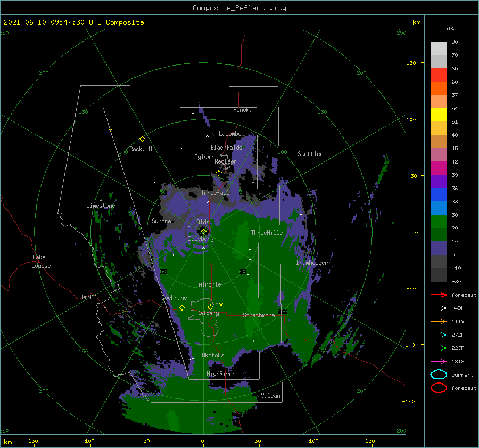Click the RockyMH label
Screen dimensions: 479x448
click(x=141, y=149)
